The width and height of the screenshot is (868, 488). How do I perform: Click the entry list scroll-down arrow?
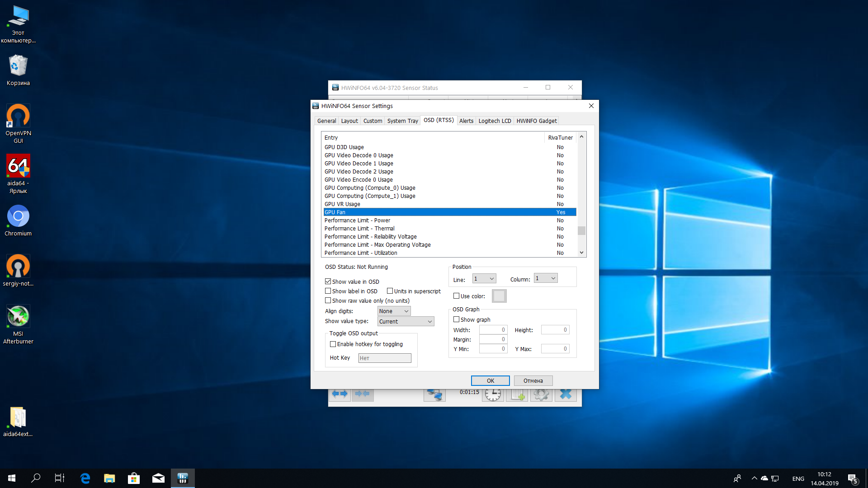tap(581, 253)
